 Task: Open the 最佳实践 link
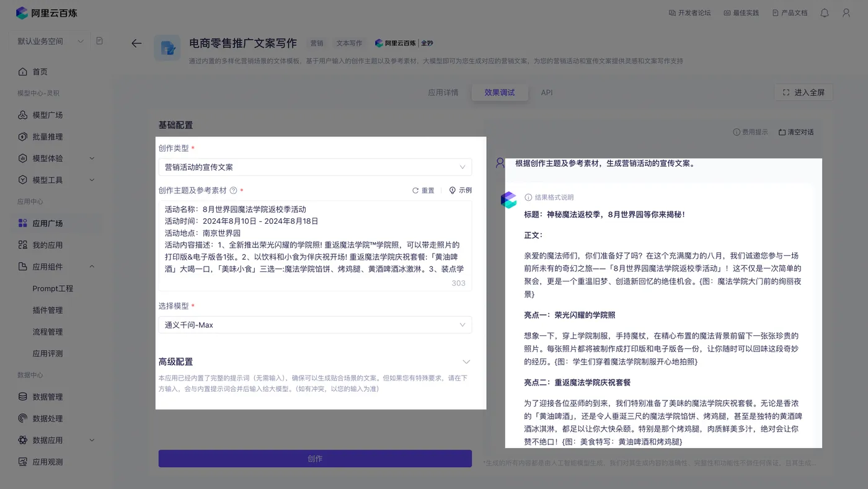click(x=741, y=13)
